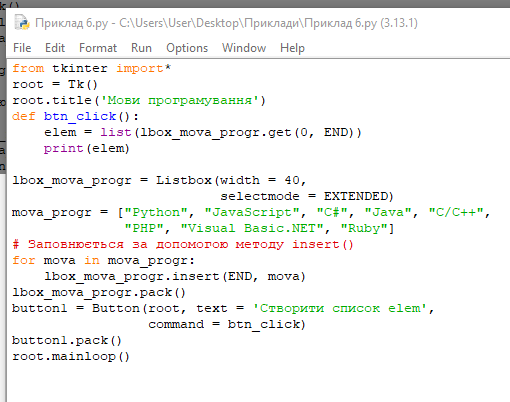Click the 'EXTENDED' selectmode value
Screen dimensions: 510x402
[356, 196]
